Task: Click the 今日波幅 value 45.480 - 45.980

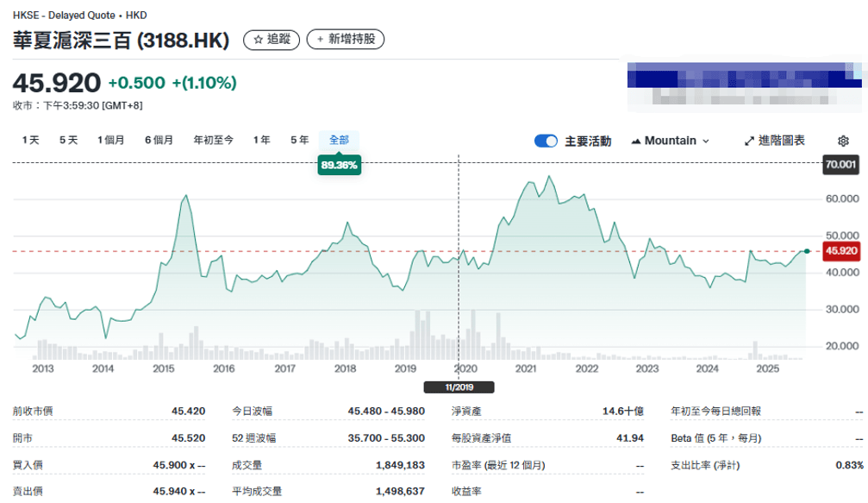Action: (386, 411)
